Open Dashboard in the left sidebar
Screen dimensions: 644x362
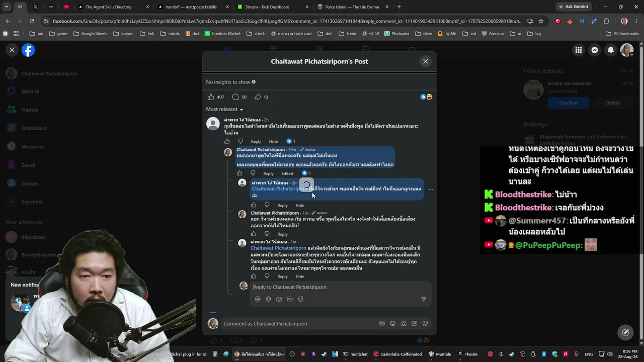point(34,128)
